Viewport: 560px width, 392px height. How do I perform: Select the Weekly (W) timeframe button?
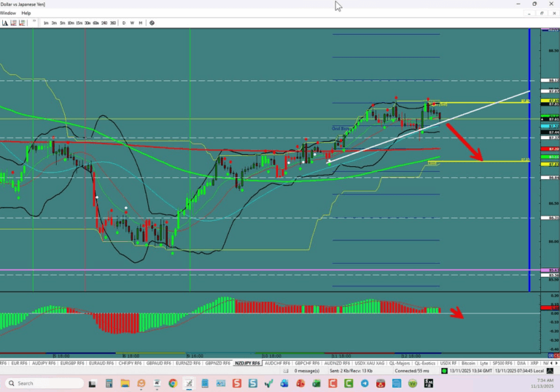132,23
